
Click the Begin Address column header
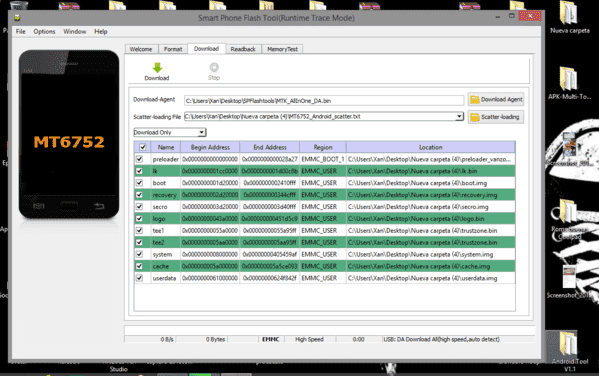click(210, 147)
